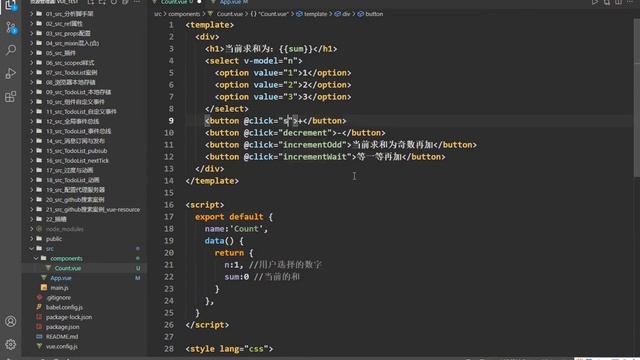
Task: Open the Explorer view in activity bar
Action: click(10, 5)
